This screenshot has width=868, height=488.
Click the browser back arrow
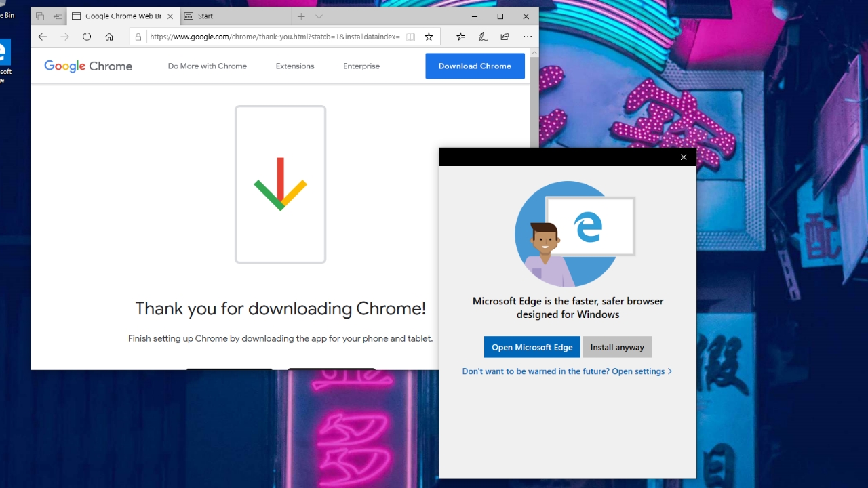[43, 37]
